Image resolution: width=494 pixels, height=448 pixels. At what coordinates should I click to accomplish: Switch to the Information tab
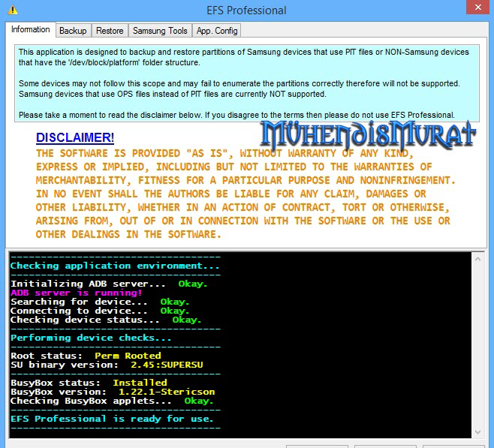click(31, 30)
